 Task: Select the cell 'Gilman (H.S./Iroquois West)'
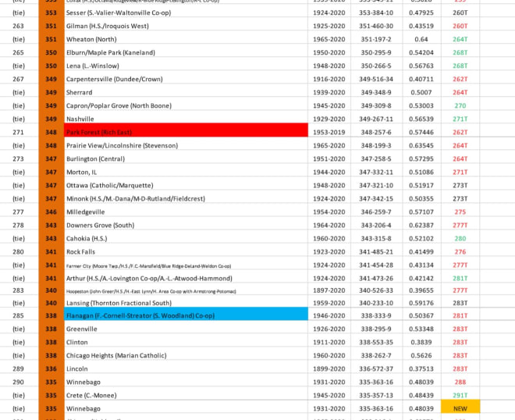(x=186, y=26)
